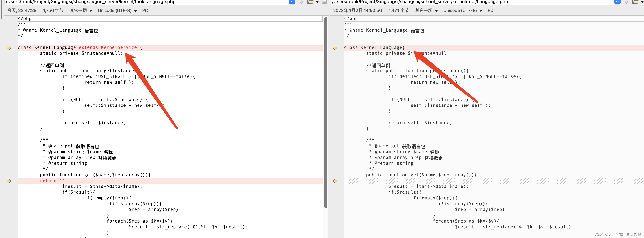Open the 'Unicode (UTF-8)' encoding dropdown in the right pane
Screen dimensions: 644x238
click(x=462, y=10)
